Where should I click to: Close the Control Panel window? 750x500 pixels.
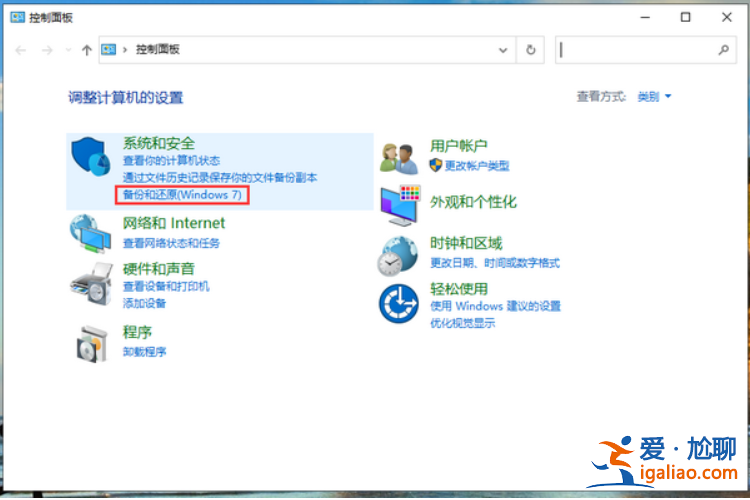pyautogui.click(x=727, y=18)
